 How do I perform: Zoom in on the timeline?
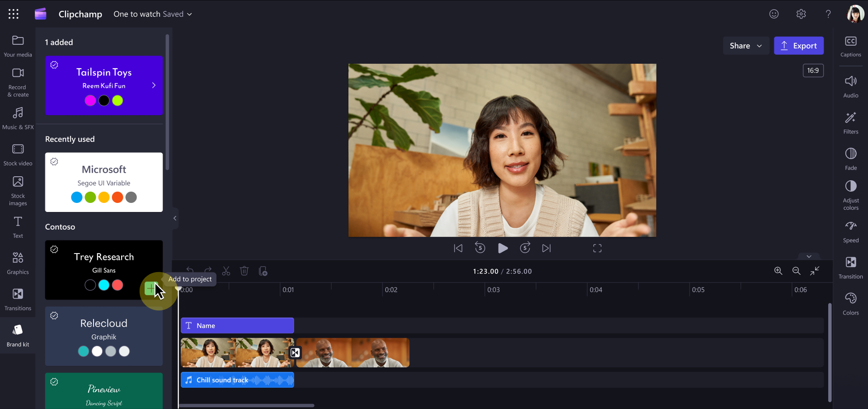[x=779, y=271]
